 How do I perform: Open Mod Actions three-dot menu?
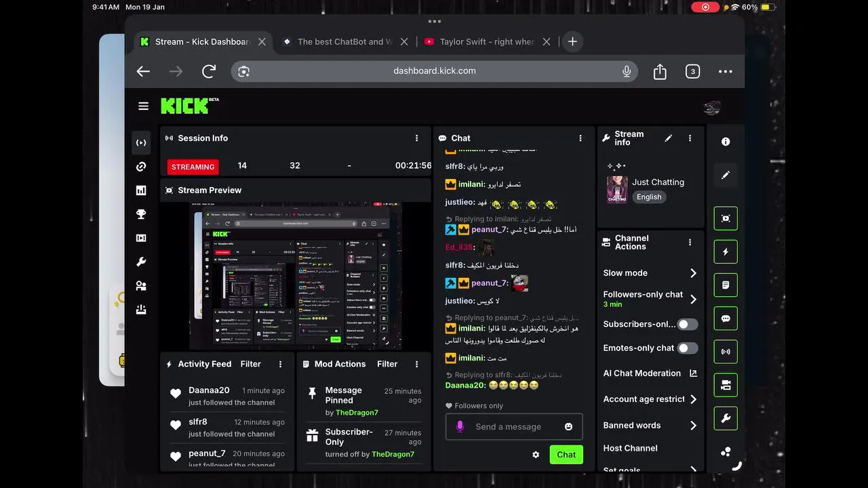[x=416, y=364]
